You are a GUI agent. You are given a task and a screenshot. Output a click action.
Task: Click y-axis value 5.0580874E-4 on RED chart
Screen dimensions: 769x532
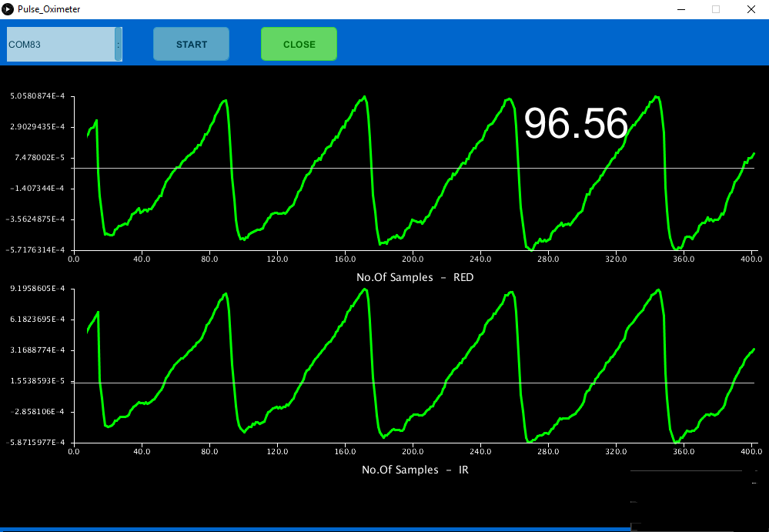pyautogui.click(x=37, y=96)
